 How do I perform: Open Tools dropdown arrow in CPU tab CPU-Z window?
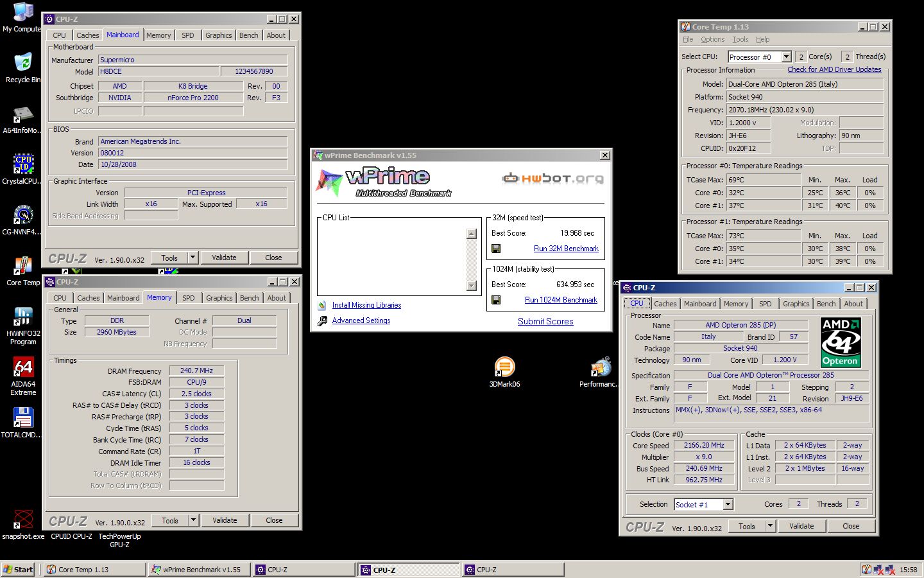pos(770,526)
